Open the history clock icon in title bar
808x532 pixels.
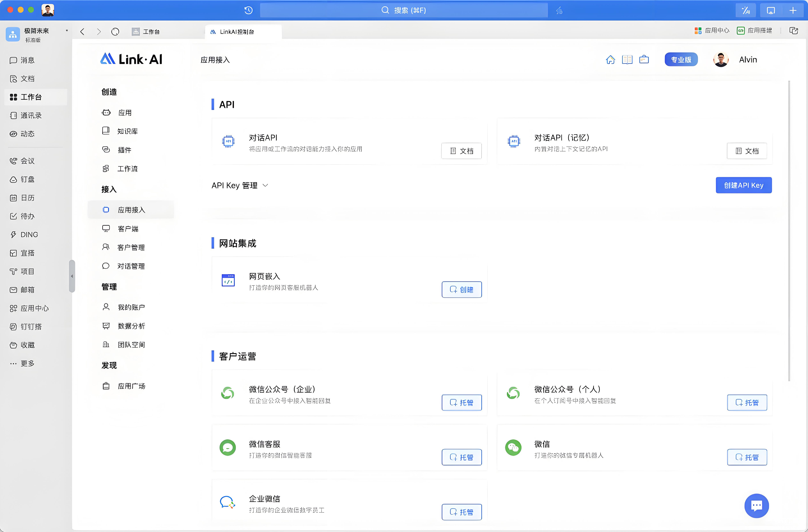pos(248,10)
